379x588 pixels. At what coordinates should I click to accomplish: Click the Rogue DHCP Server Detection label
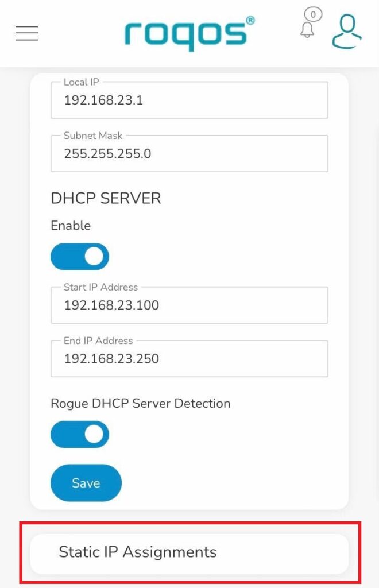[141, 404]
